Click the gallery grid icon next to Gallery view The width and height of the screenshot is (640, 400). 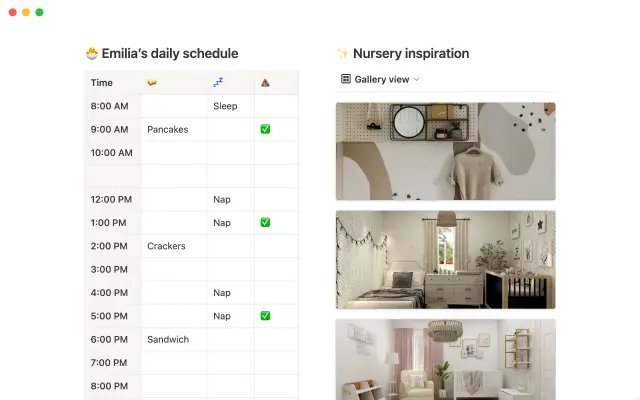tap(346, 79)
